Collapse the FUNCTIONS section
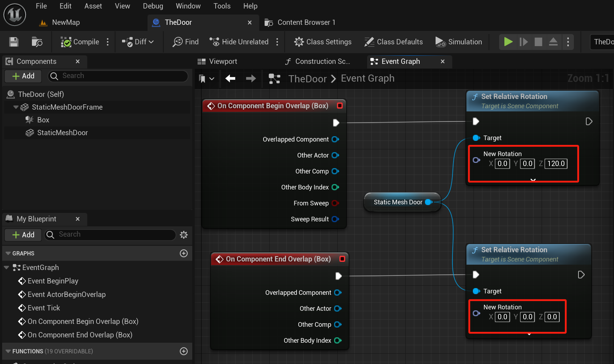 click(8, 351)
